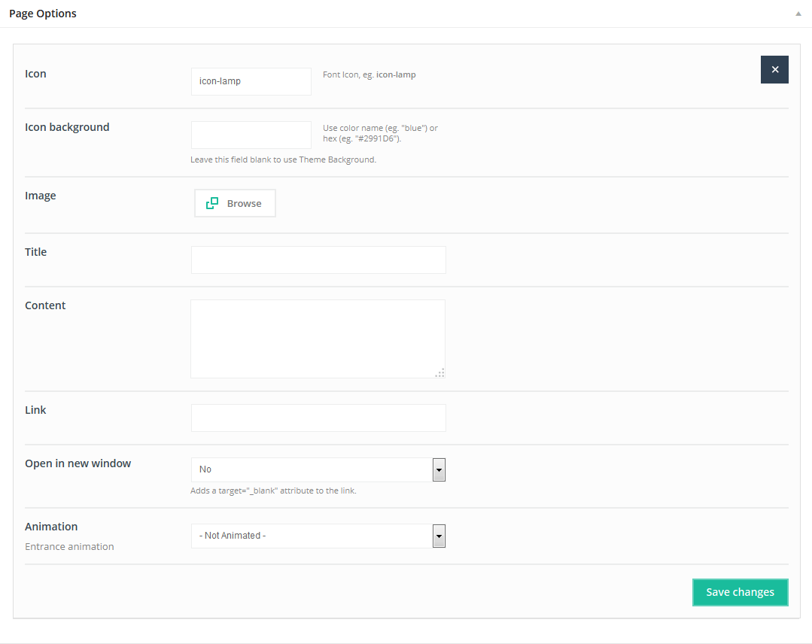Collapse the Page Options panel arrow
This screenshot has width=812, height=644.
coord(798,14)
